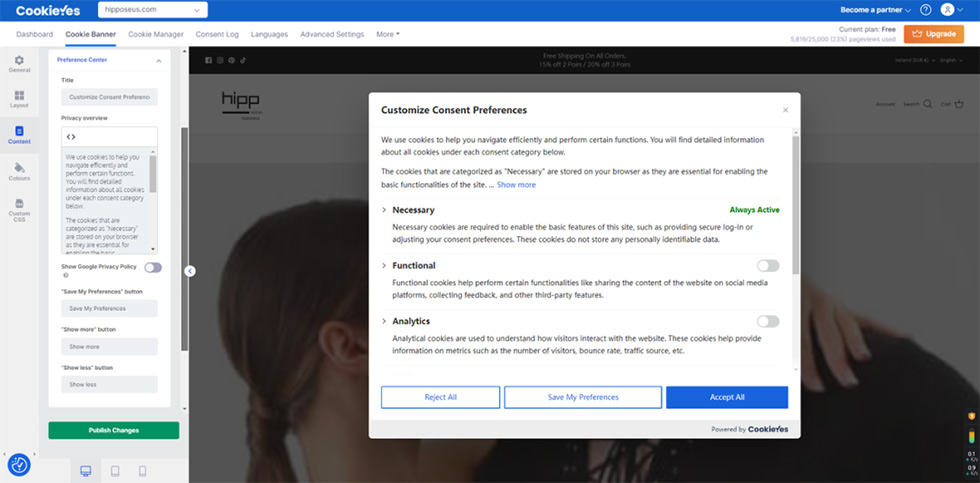The height and width of the screenshot is (483, 980).
Task: Open the General settings sidebar icon
Action: click(x=19, y=64)
